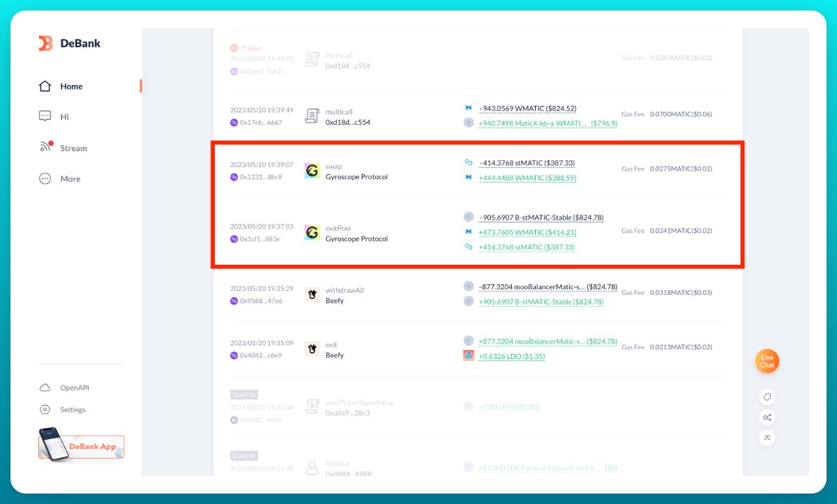Click the Scam tx tag at 15:12:44

tap(243, 395)
